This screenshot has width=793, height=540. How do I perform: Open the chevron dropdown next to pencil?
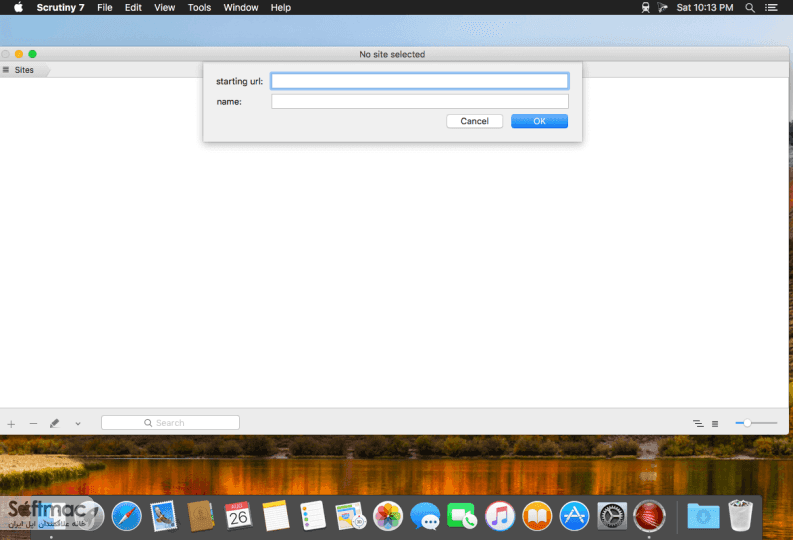click(x=77, y=424)
